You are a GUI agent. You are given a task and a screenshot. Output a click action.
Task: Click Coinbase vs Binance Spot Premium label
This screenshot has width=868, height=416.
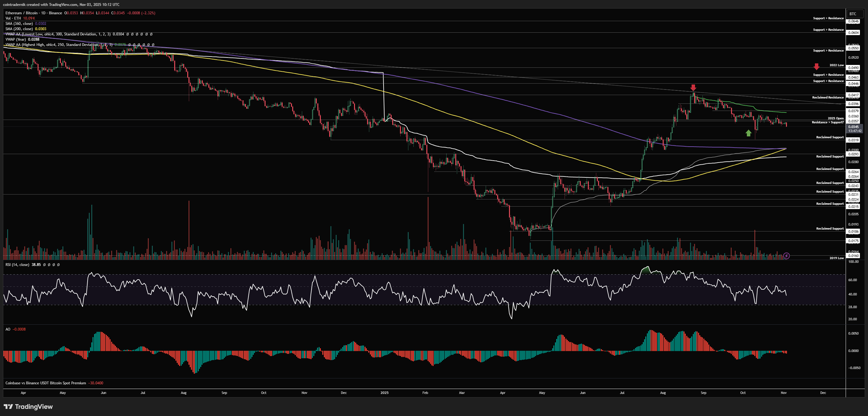tap(45, 383)
